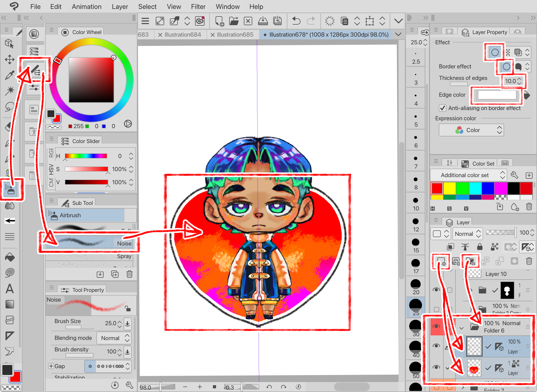Select the Fill bucket tool
This screenshot has height=392, width=537.
[x=9, y=257]
